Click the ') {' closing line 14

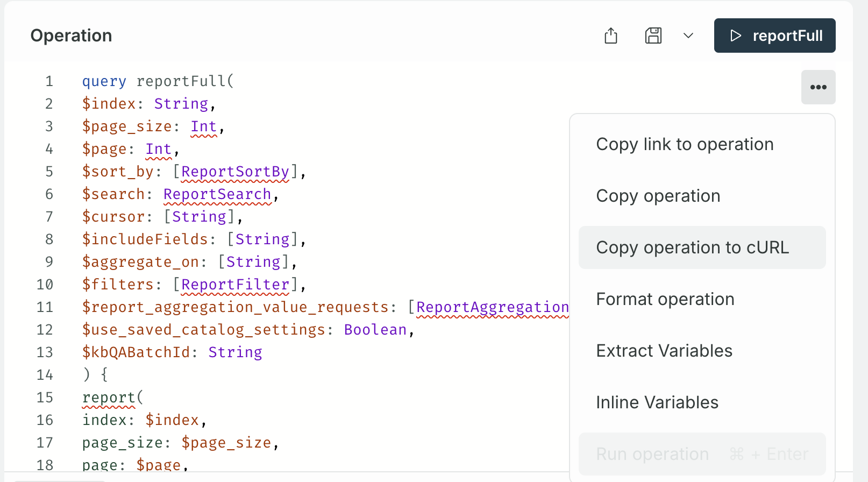point(95,375)
